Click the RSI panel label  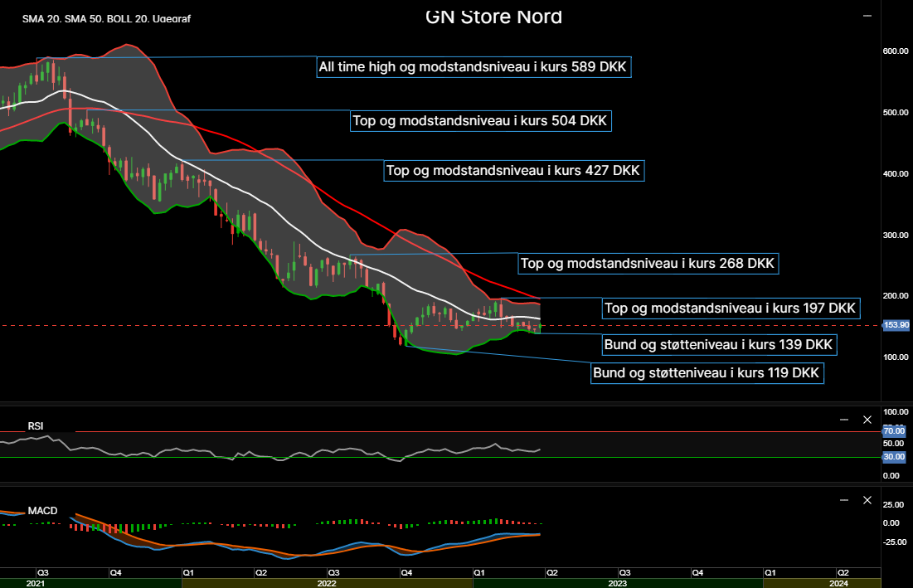pos(36,426)
